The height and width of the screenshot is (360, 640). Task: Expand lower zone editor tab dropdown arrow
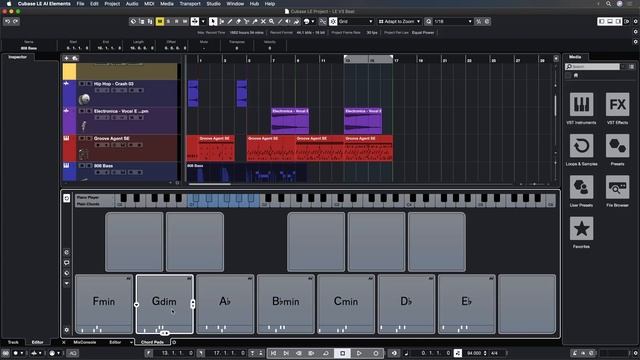(131, 342)
